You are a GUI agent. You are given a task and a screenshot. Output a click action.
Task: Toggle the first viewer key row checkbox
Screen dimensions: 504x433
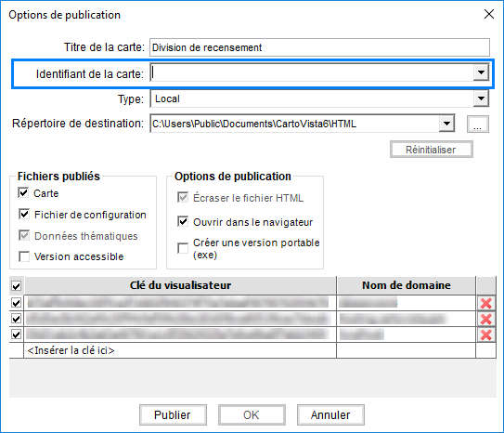click(x=16, y=303)
